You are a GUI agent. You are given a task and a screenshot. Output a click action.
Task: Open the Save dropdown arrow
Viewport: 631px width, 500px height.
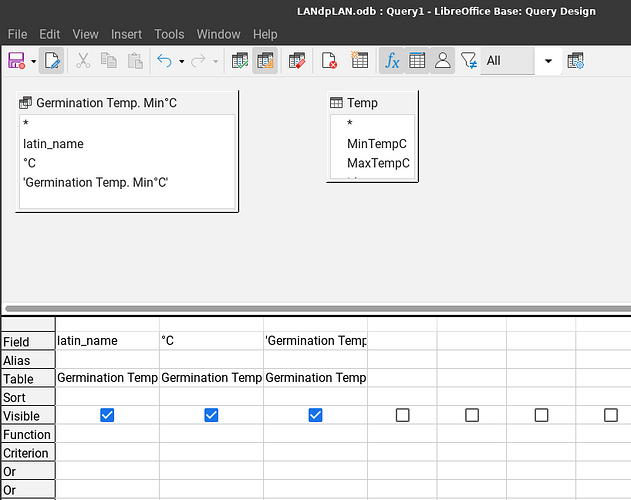34,61
